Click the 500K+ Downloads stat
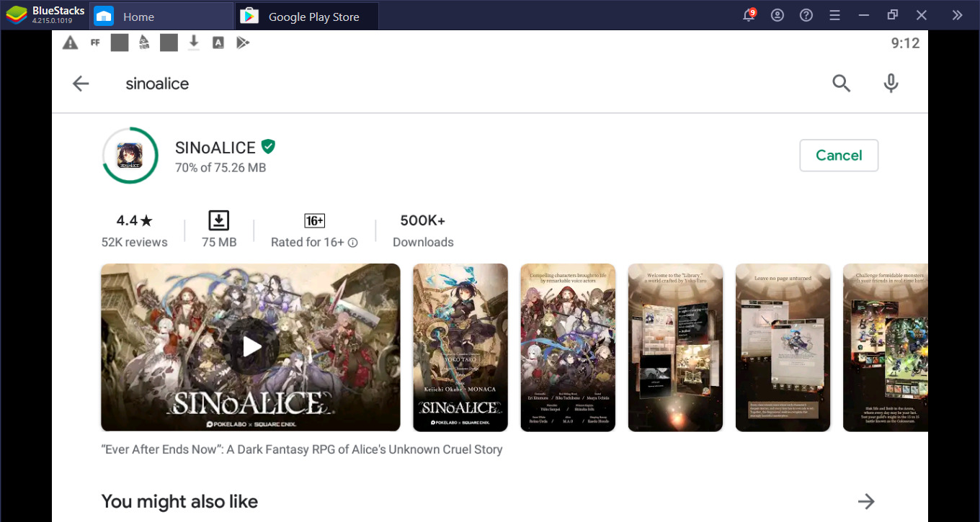This screenshot has height=522, width=980. tap(423, 230)
